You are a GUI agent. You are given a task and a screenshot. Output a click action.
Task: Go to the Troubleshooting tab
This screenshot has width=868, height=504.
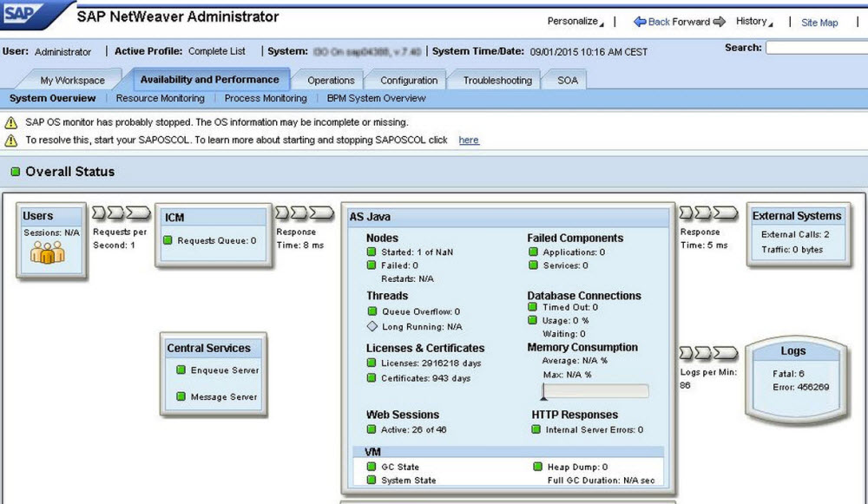click(497, 80)
